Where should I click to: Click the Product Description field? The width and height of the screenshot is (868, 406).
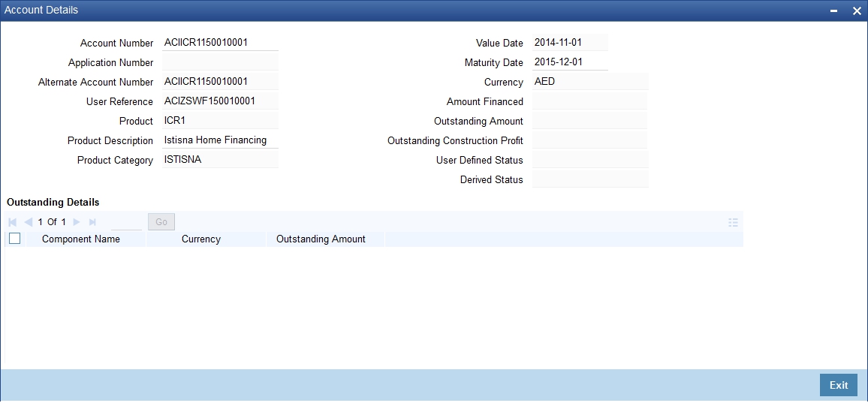[220, 140]
